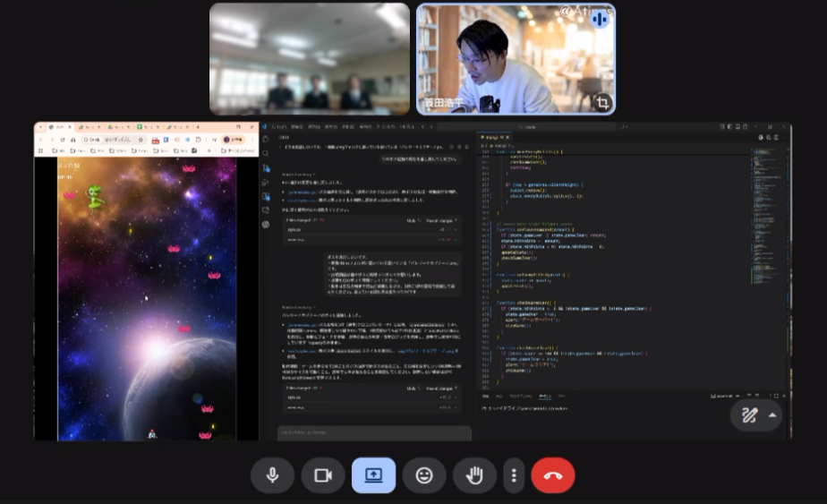Turn off the camera in the call bar
This screenshot has width=827, height=504.
(x=323, y=475)
